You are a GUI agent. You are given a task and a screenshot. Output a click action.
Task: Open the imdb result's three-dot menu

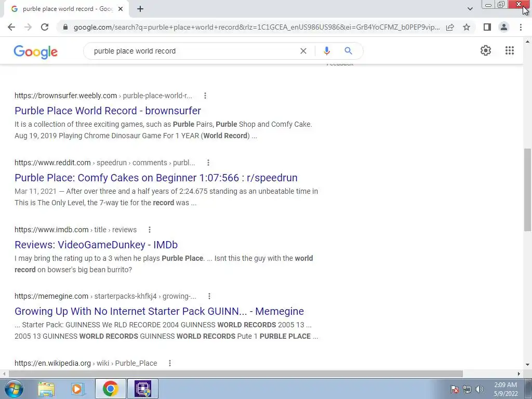(149, 230)
